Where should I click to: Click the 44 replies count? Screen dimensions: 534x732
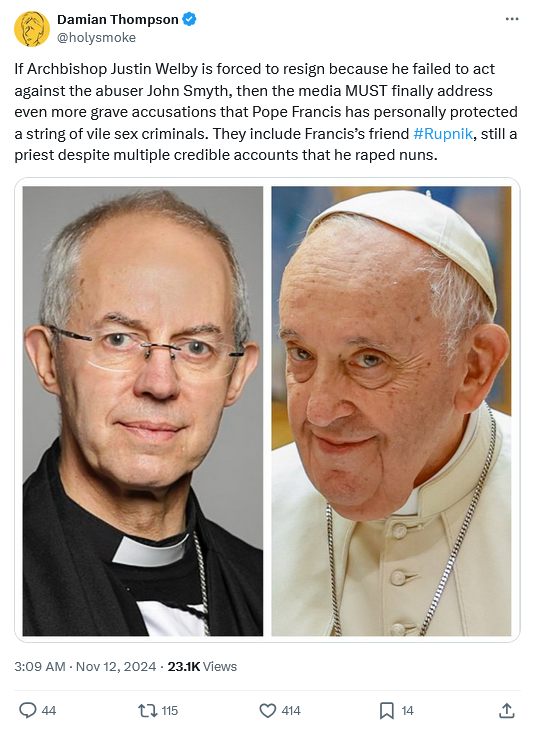pyautogui.click(x=49, y=711)
